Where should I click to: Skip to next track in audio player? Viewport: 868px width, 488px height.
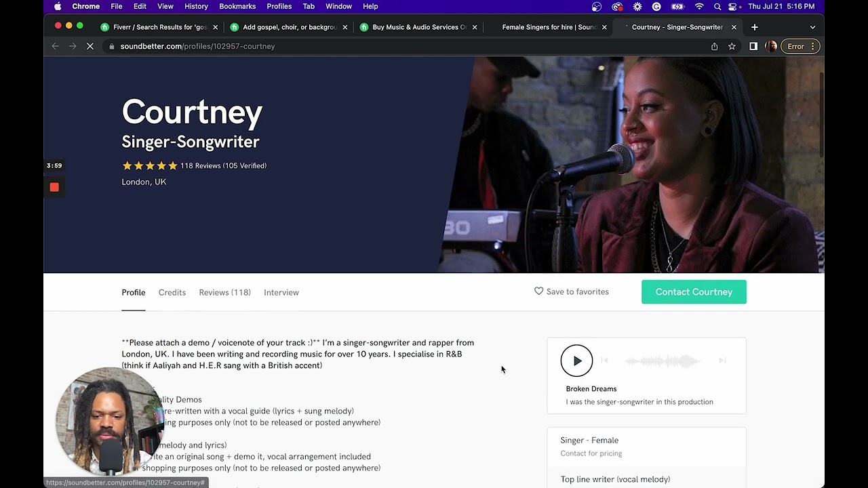(722, 361)
